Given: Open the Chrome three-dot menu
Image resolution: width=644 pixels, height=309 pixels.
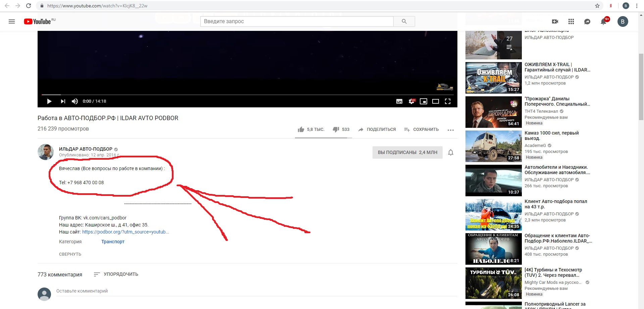Looking at the screenshot, I should [x=637, y=6].
